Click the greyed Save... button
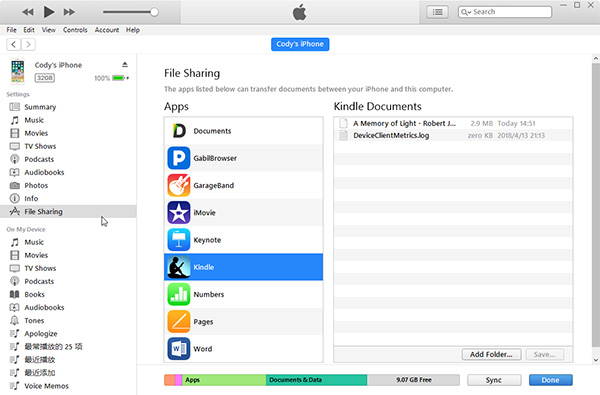This screenshot has width=600, height=395. [x=544, y=354]
